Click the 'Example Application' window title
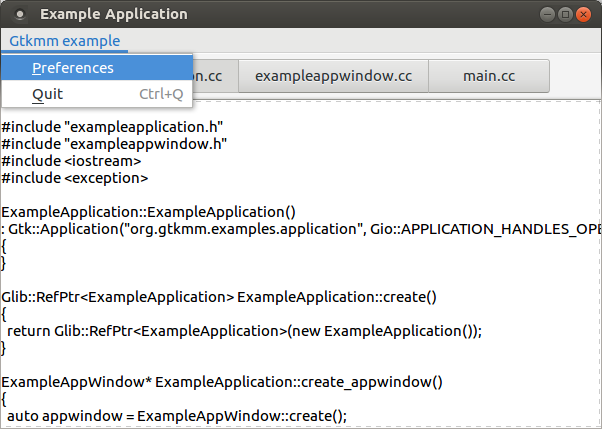Screen dimensions: 602x429 114,14
